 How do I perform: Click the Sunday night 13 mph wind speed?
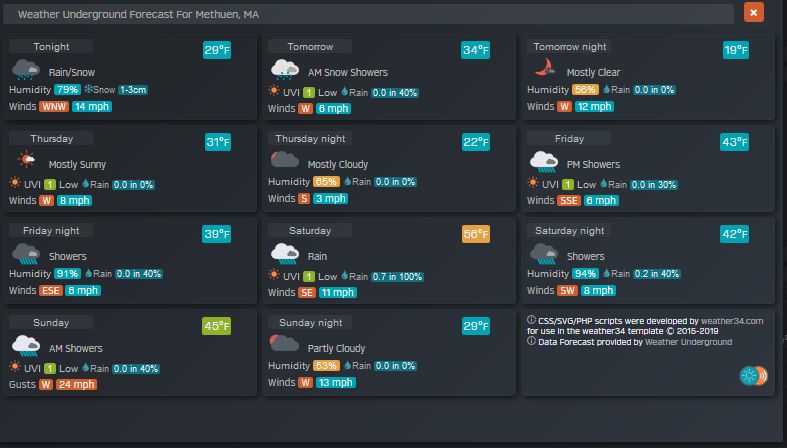(336, 382)
